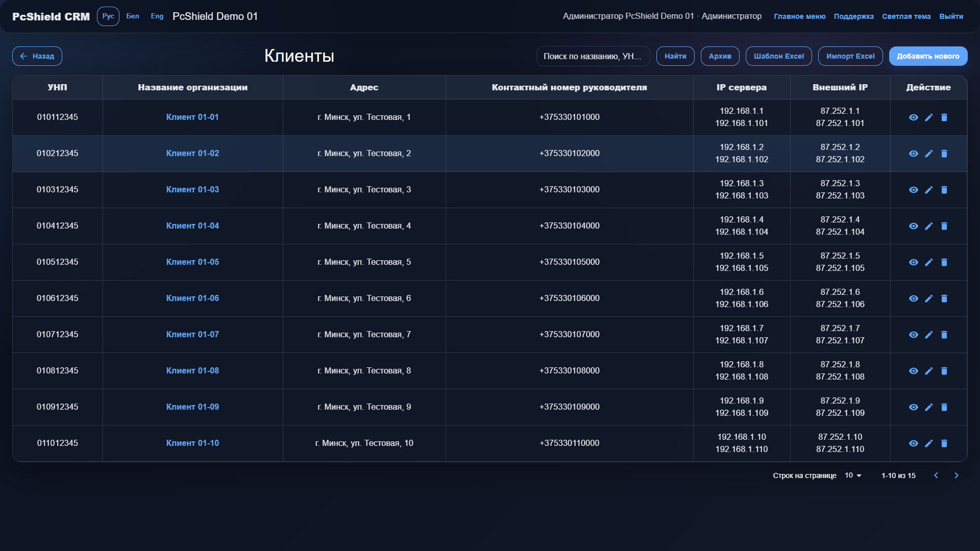View details of Клиент 01-09

pos(914,407)
